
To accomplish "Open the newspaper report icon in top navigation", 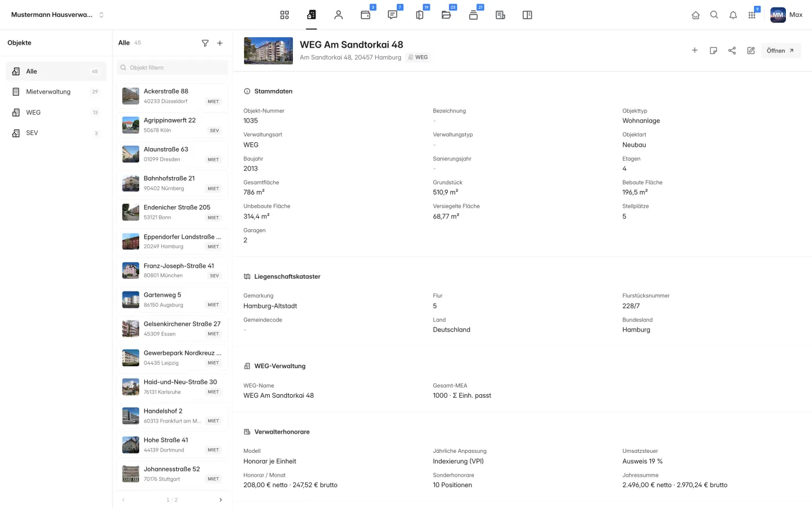I will point(501,15).
